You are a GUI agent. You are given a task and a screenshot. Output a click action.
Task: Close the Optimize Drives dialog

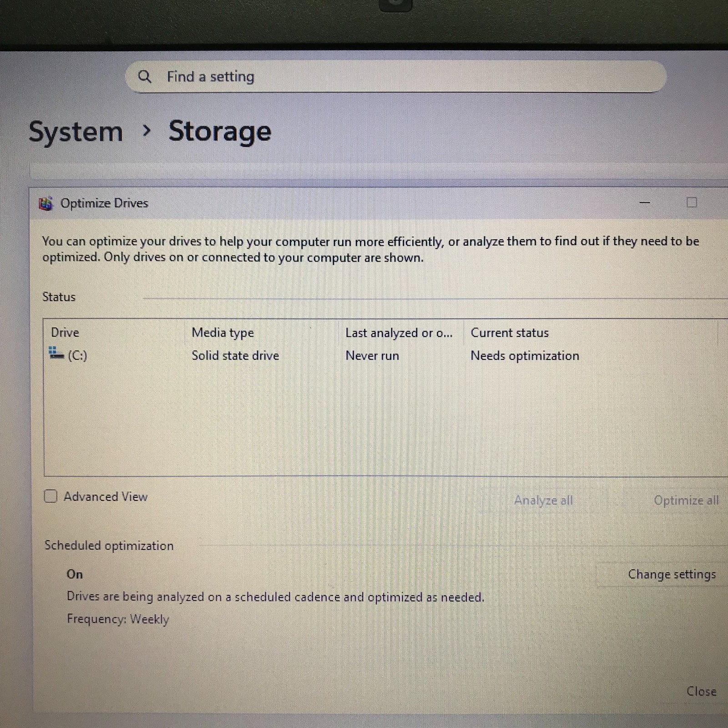tap(701, 692)
